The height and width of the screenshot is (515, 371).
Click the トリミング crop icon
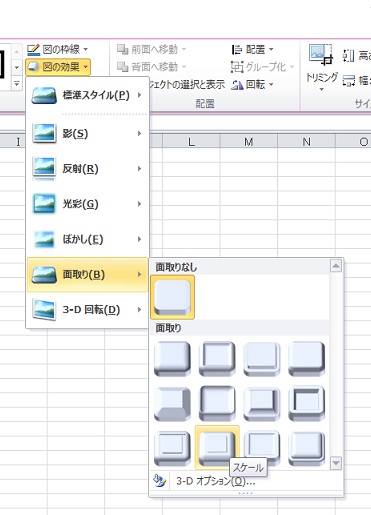tap(321, 54)
